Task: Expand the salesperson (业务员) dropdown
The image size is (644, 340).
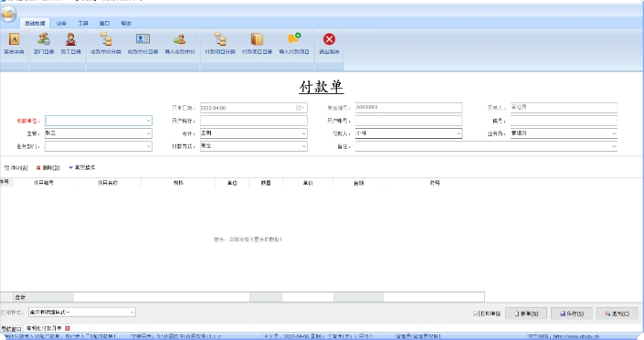Action: tap(614, 133)
